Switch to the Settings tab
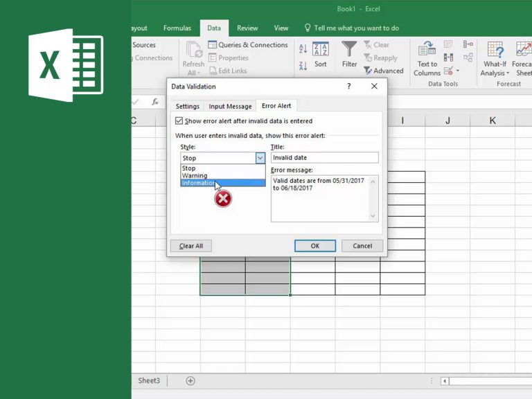This screenshot has height=399, width=532. click(187, 107)
